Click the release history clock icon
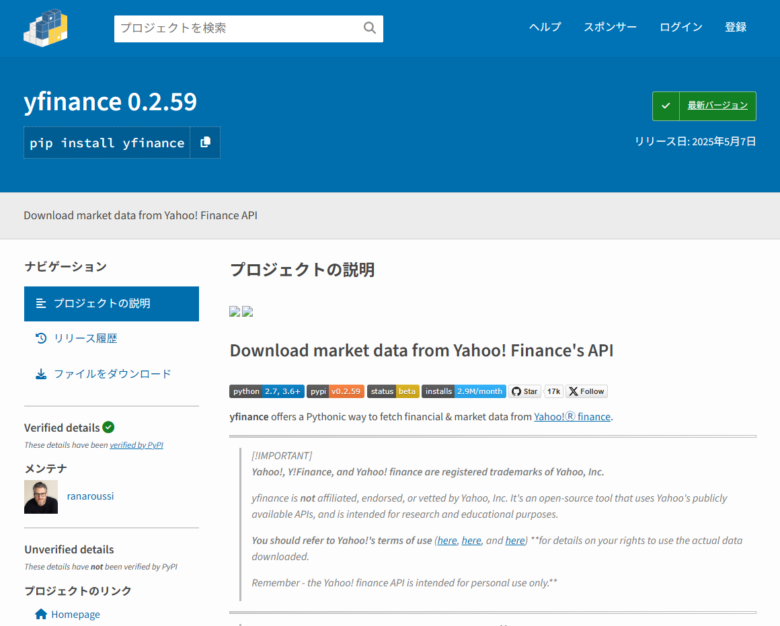 (41, 338)
